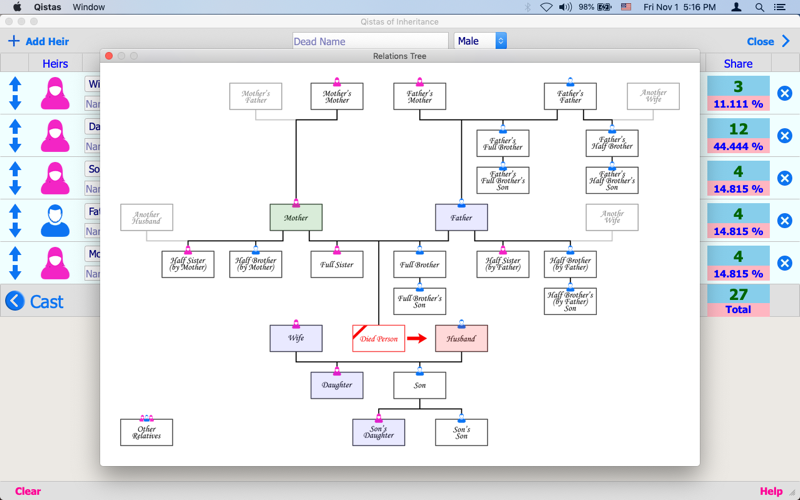Click the Share column header
The width and height of the screenshot is (800, 500).
(x=738, y=63)
